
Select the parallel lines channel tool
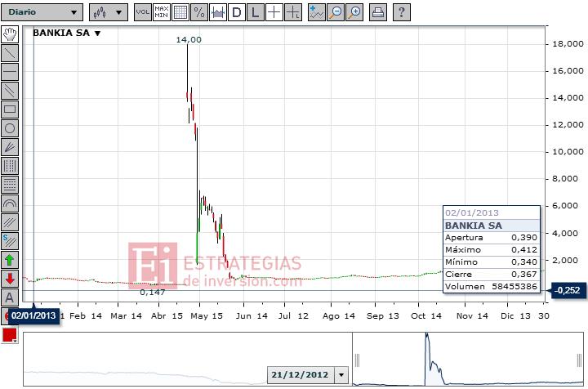pos(10,91)
